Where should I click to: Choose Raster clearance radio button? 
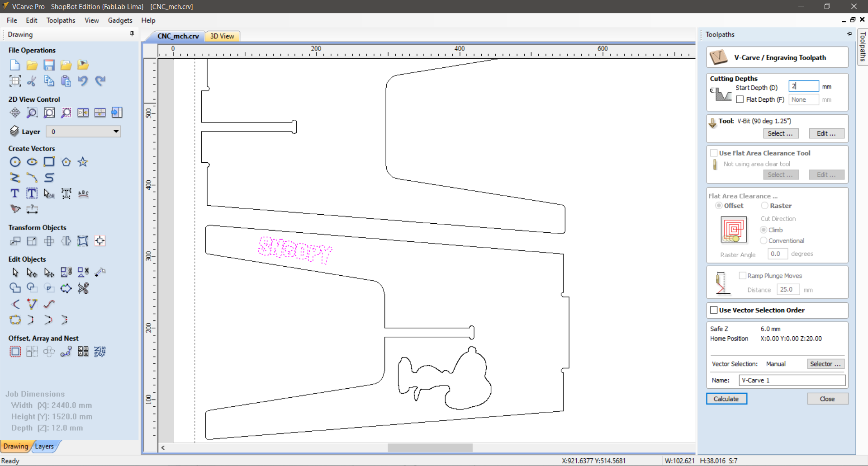[764, 206]
